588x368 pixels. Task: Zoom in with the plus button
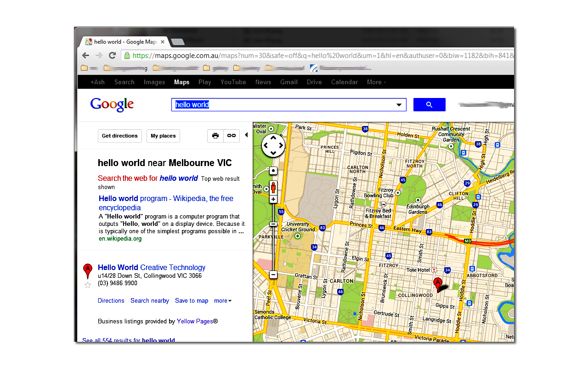click(273, 199)
